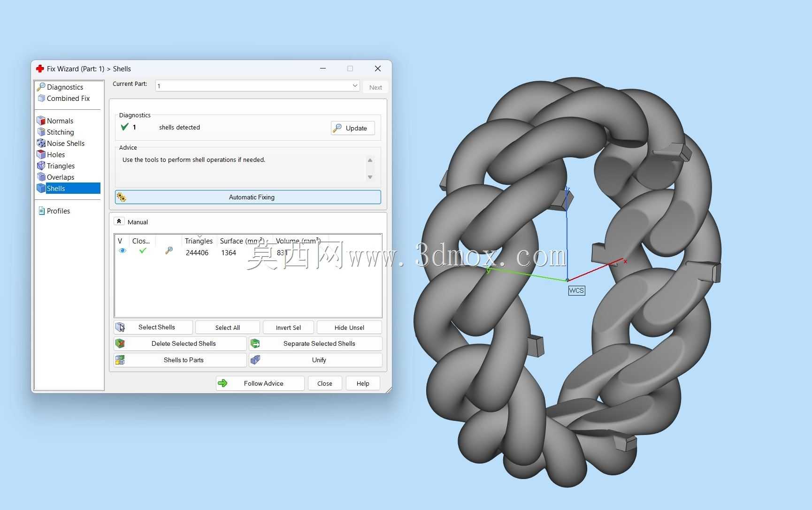Click the Noise Shells icon
Screen dimensions: 812x510
41,143
